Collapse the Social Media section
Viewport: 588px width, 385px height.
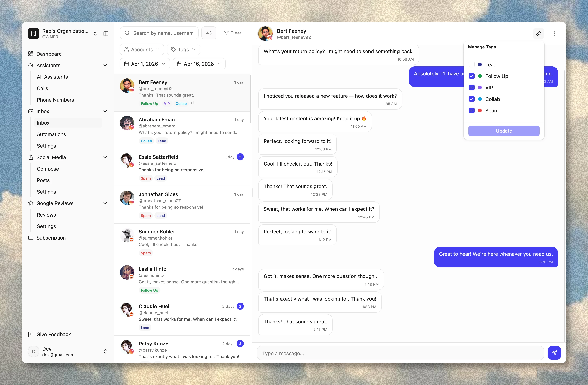point(105,157)
